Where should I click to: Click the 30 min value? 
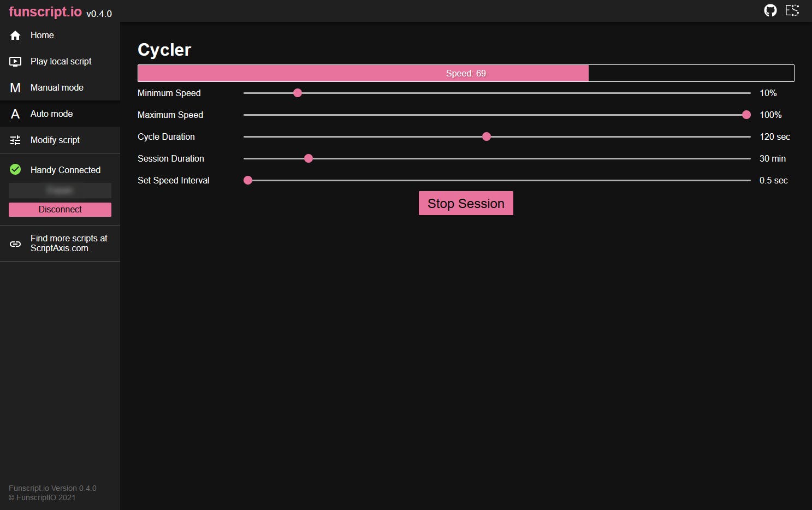(x=773, y=158)
